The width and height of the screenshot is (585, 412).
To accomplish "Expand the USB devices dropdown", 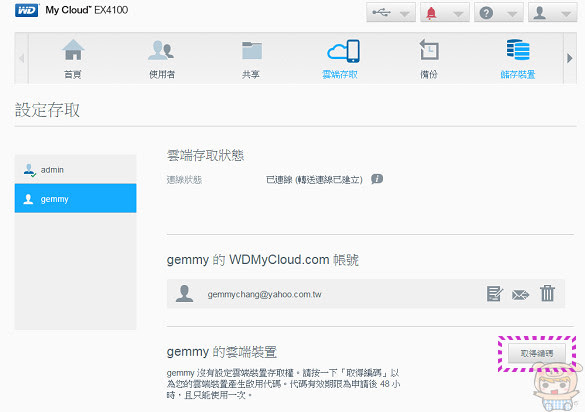I will (391, 13).
